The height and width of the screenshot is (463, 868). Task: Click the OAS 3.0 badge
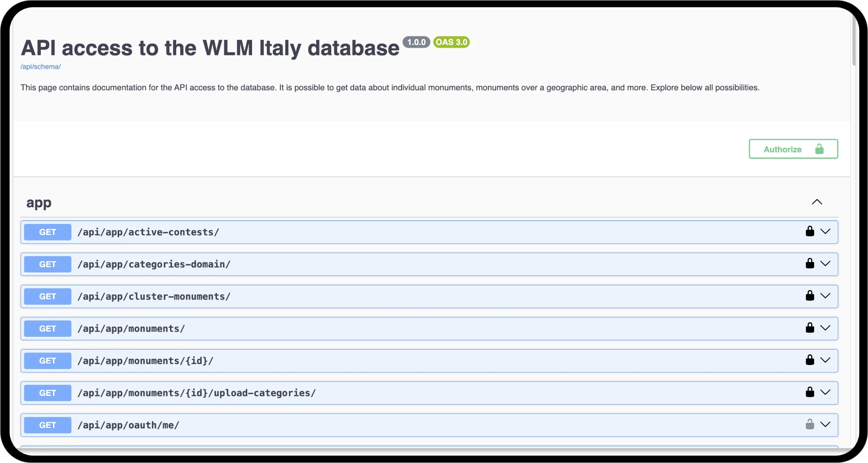coord(451,42)
